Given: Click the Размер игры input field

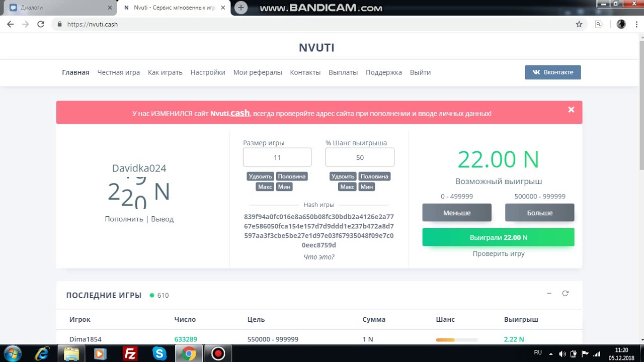Looking at the screenshot, I should [x=277, y=157].
